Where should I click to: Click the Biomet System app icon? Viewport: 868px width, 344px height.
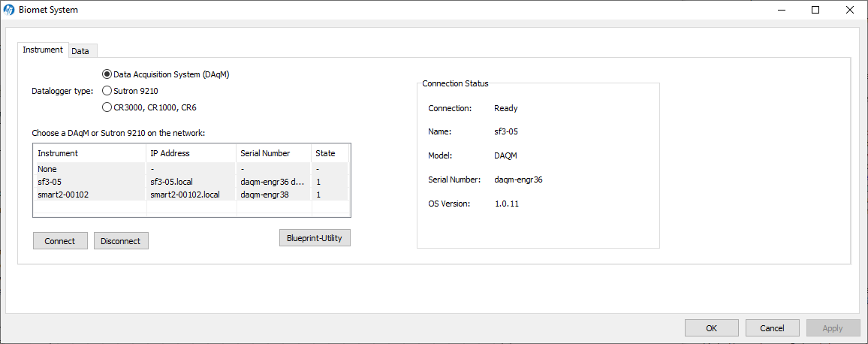(9, 11)
